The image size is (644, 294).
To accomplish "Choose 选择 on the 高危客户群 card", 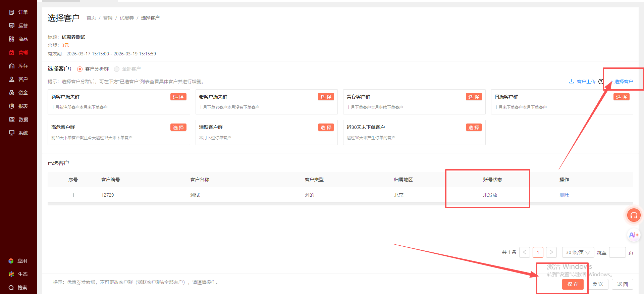I will 178,128.
